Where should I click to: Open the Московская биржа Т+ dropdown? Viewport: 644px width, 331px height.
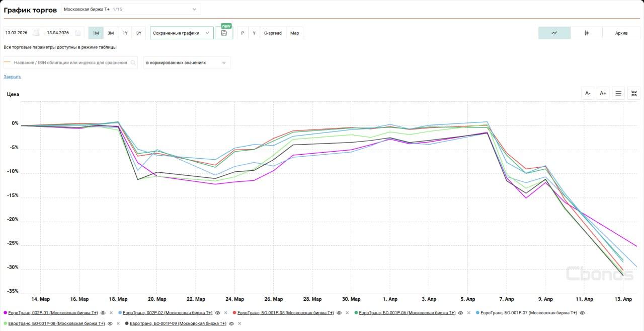click(131, 9)
